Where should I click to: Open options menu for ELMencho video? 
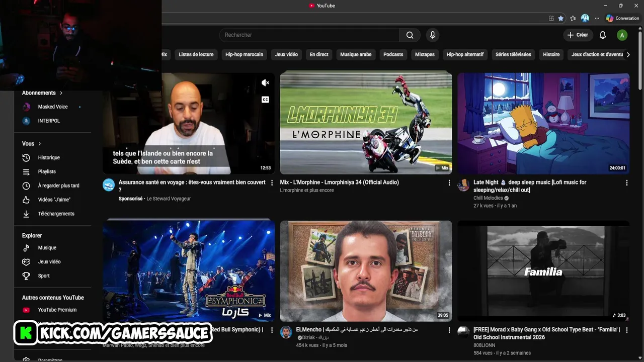click(449, 330)
